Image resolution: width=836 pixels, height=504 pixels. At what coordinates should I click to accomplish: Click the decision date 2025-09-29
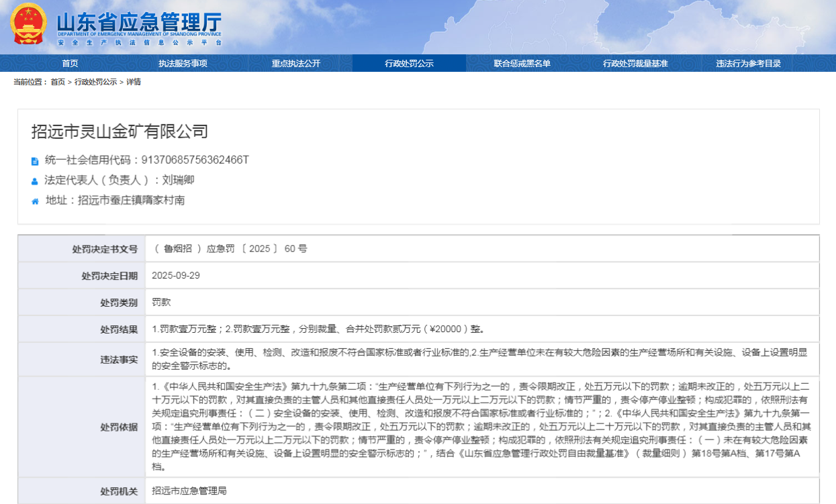176,276
